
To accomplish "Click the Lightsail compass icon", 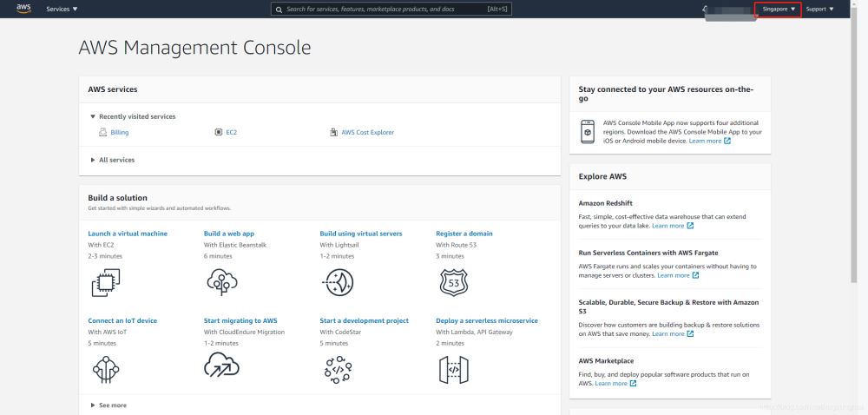I will pos(337,282).
